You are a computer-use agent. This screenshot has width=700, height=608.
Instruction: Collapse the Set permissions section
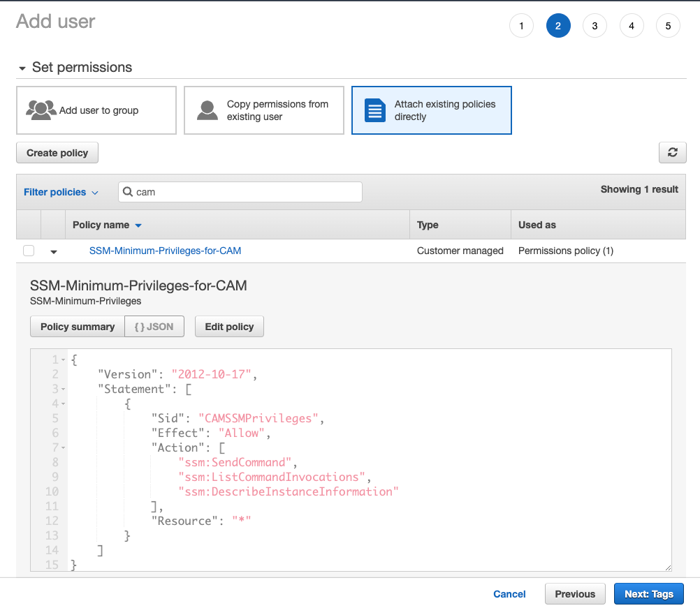pos(22,67)
